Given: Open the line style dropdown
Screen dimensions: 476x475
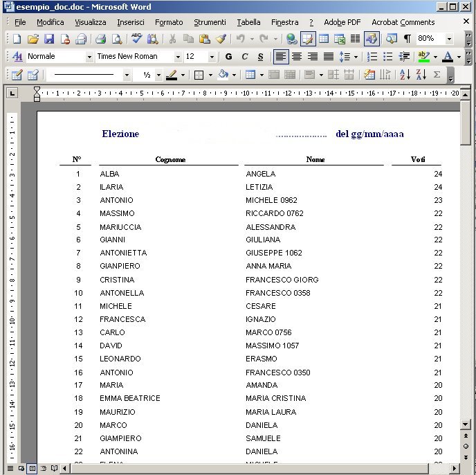Looking at the screenshot, I should click(127, 75).
